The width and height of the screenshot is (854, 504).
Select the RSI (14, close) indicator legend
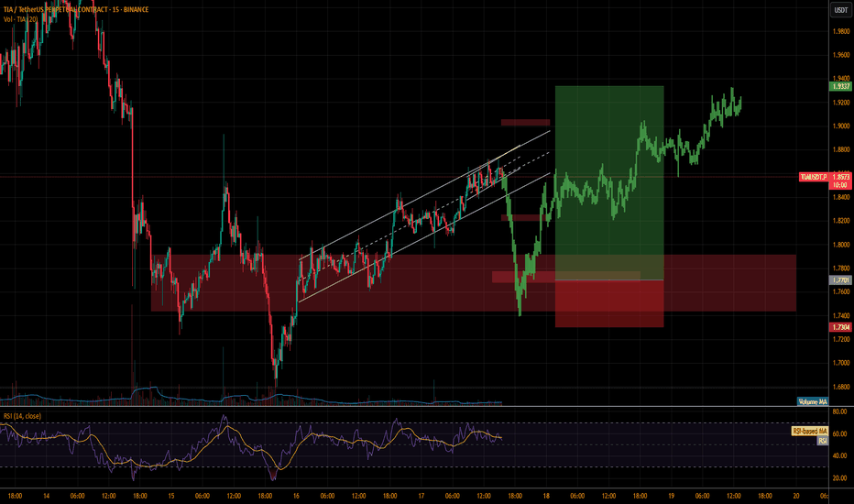point(22,416)
